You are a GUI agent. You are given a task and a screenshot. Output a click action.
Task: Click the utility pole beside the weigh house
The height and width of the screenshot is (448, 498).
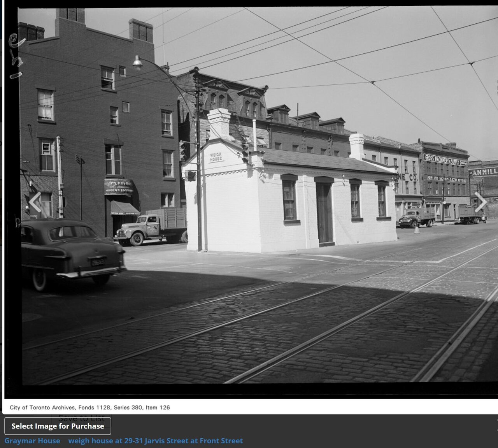(x=198, y=163)
